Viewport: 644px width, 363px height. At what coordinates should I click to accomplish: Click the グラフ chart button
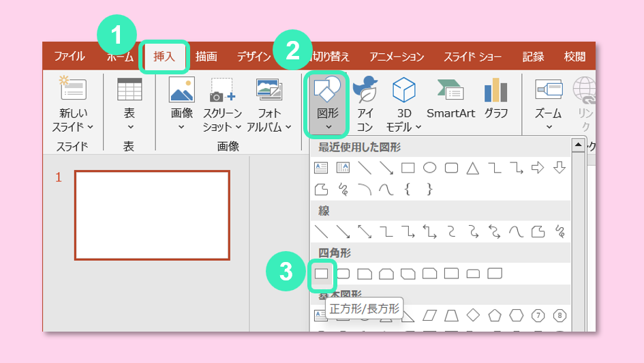click(495, 99)
